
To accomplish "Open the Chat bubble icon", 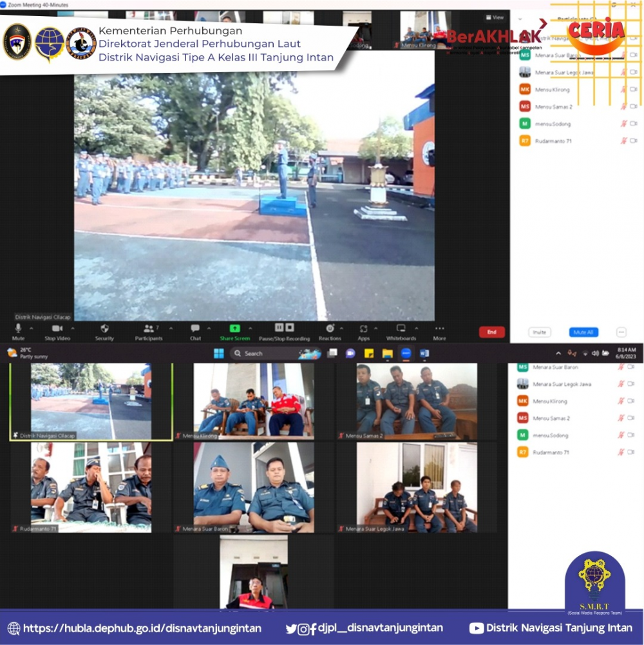I will pos(195,328).
